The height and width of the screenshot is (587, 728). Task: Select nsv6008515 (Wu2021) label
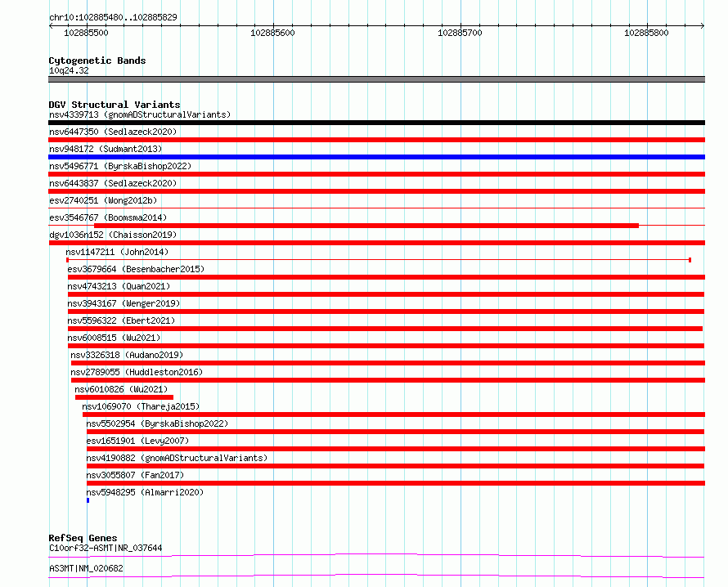pos(114,338)
